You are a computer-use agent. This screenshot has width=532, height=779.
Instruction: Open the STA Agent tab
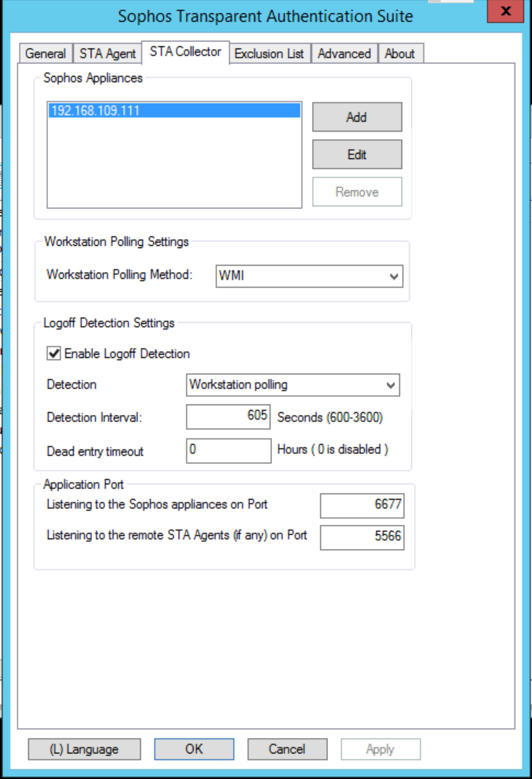107,54
